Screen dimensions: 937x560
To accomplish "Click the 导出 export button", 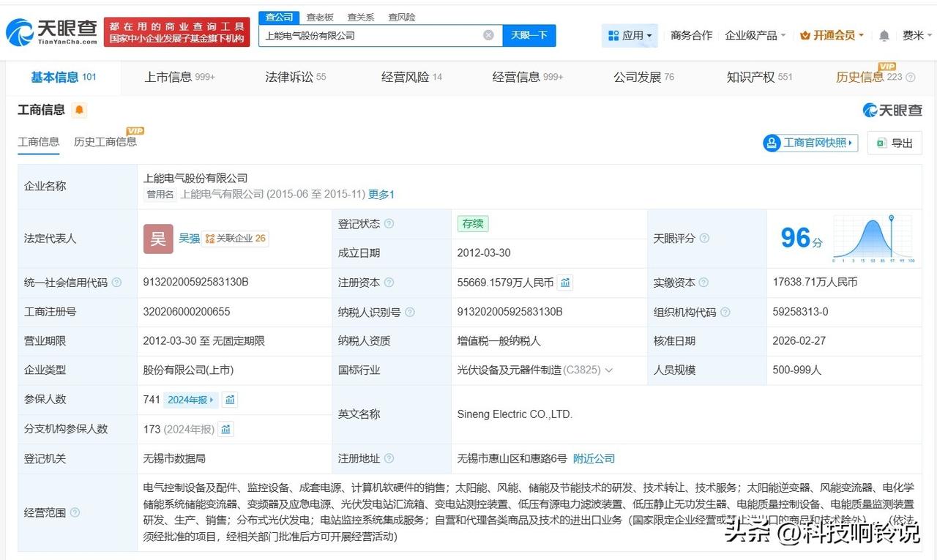I will point(895,143).
